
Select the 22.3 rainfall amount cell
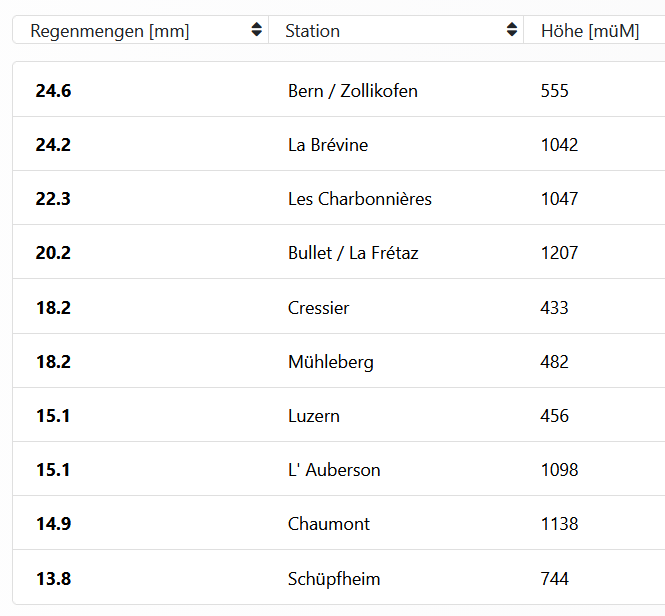coord(53,199)
